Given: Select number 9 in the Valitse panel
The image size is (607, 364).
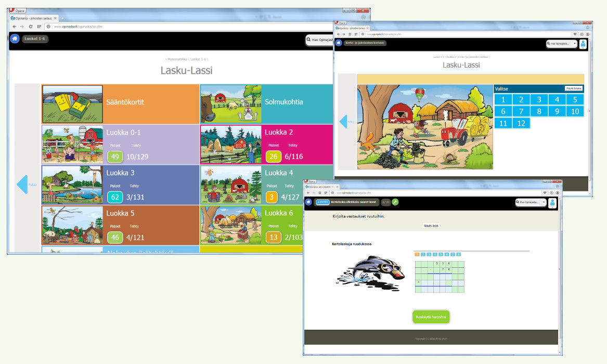Looking at the screenshot, I should [x=557, y=111].
